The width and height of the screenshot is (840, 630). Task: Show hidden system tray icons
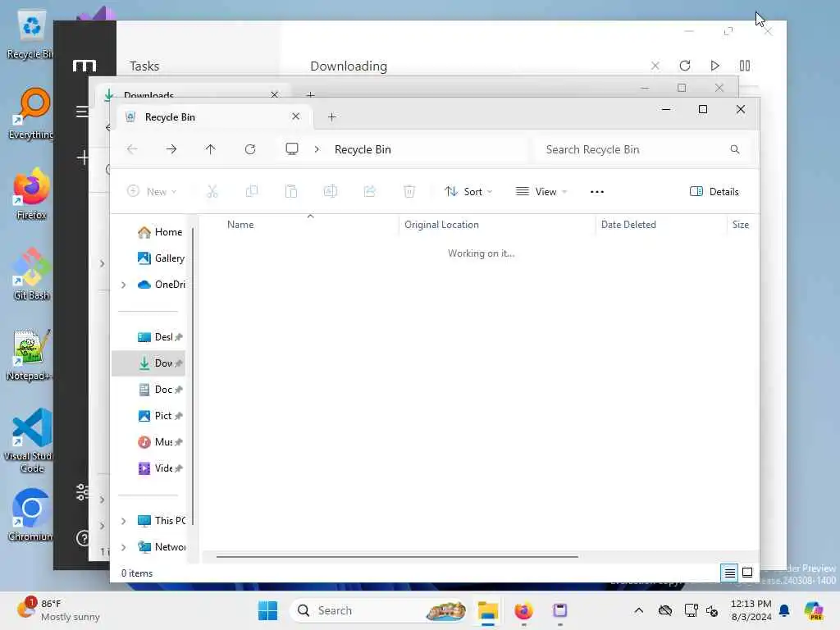point(638,610)
